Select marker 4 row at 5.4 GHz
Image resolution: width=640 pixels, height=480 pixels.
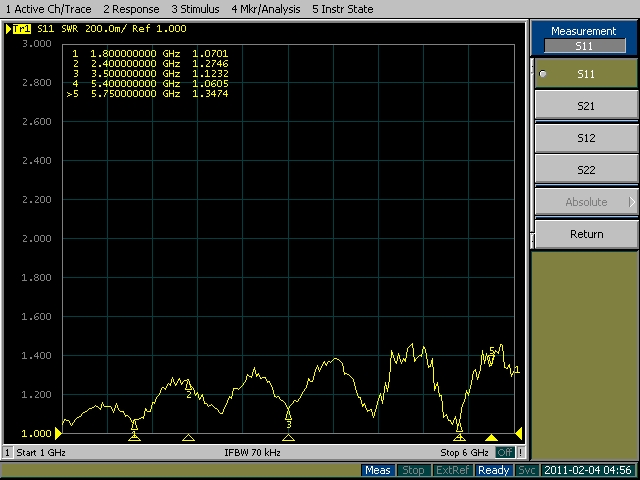[150, 84]
